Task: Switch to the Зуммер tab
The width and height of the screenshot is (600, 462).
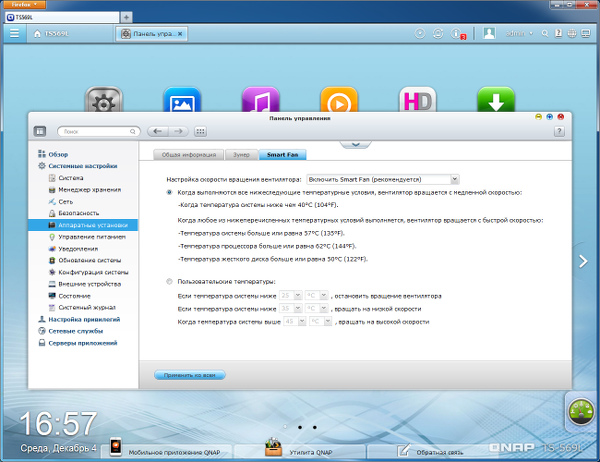Action: coord(241,155)
